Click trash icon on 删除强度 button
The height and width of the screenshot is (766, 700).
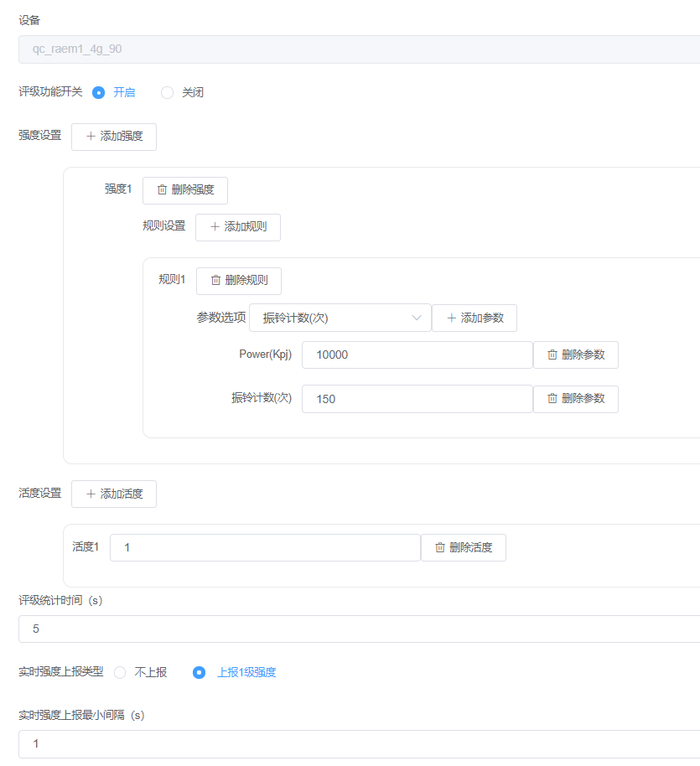[x=162, y=190]
